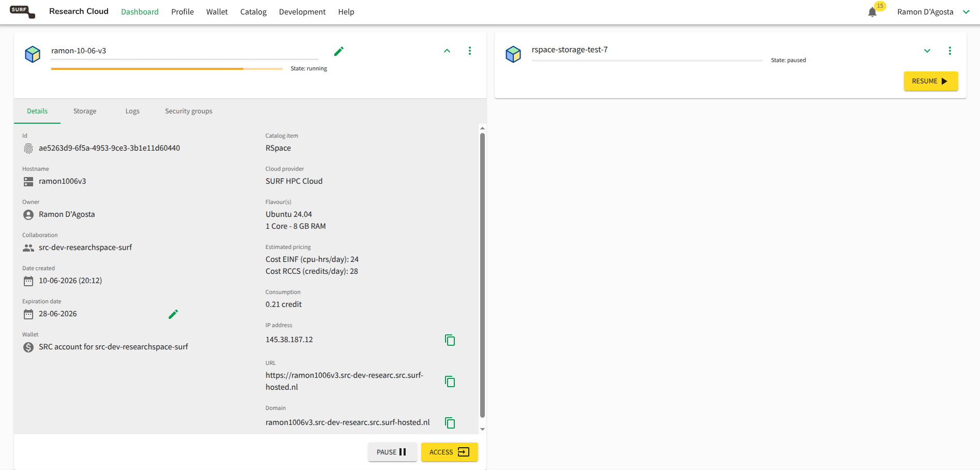This screenshot has width=980, height=470.
Task: Click the rspace-storage-test-7 workspace name
Action: [570, 50]
